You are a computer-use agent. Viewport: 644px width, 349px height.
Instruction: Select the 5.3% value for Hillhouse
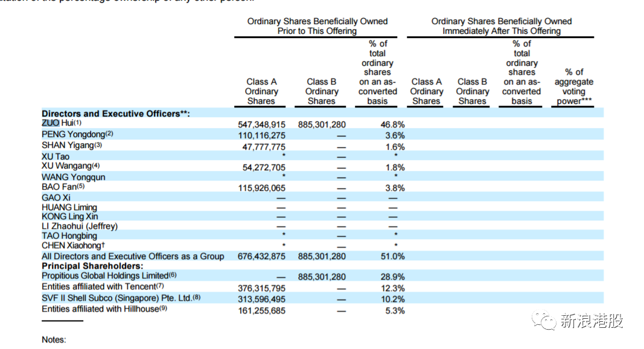click(395, 311)
